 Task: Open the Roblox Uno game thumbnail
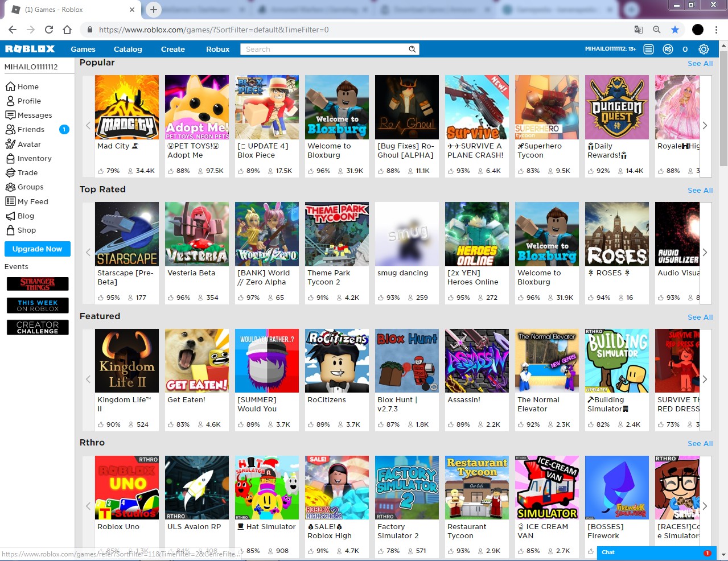pos(127,488)
